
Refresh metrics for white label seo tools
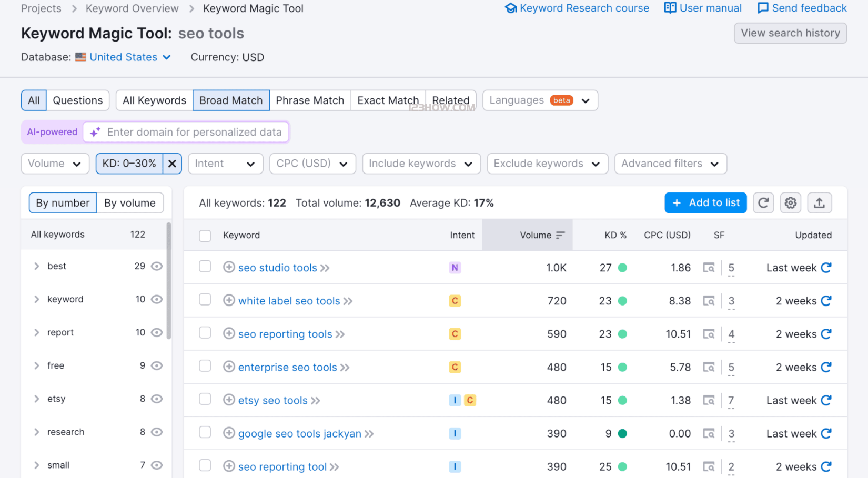[826, 301]
